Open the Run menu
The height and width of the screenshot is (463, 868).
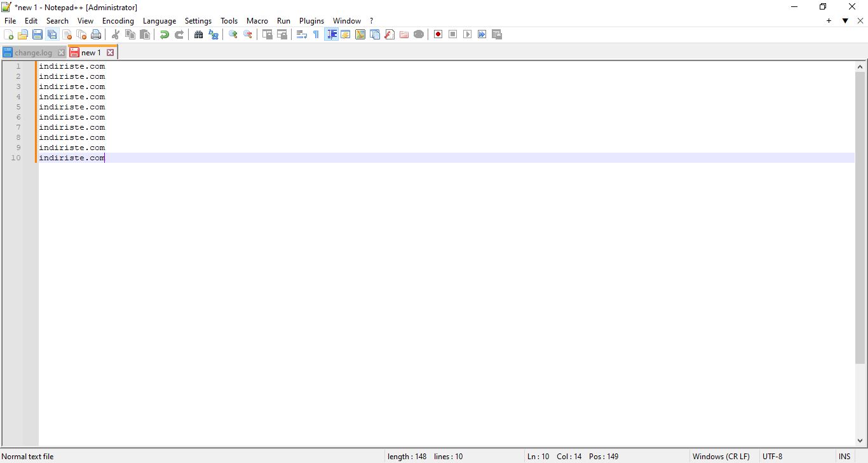(x=283, y=21)
